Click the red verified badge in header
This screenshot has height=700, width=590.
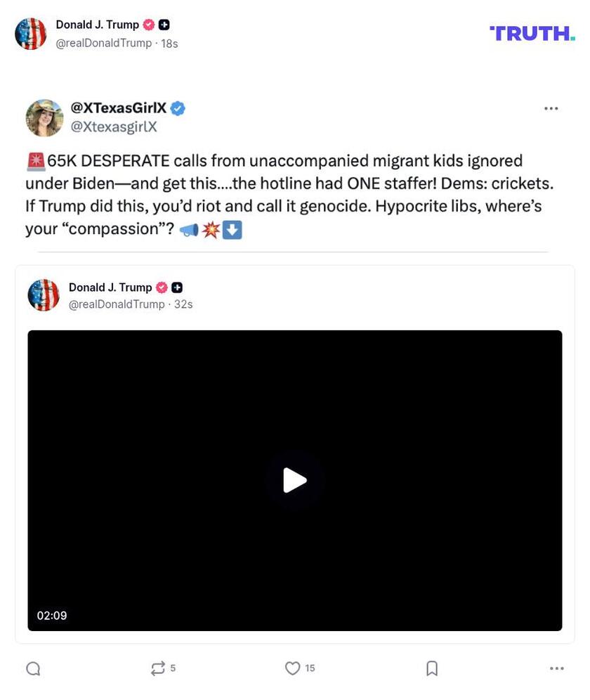point(149,25)
